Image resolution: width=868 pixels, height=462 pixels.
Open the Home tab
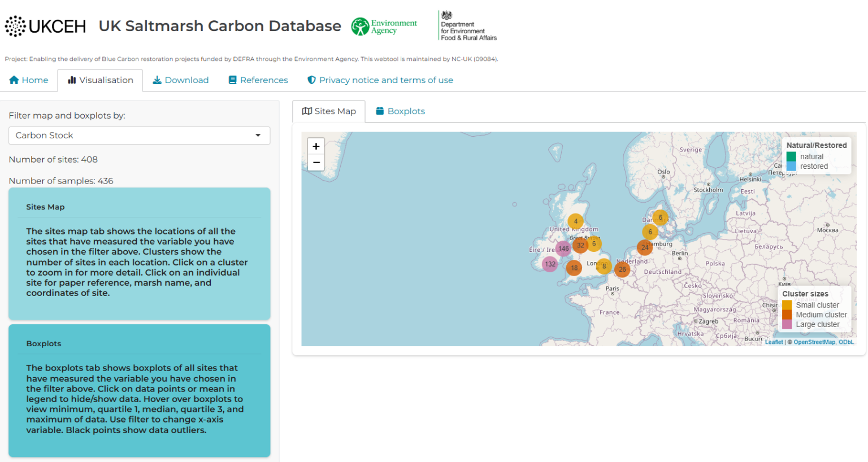coord(29,80)
